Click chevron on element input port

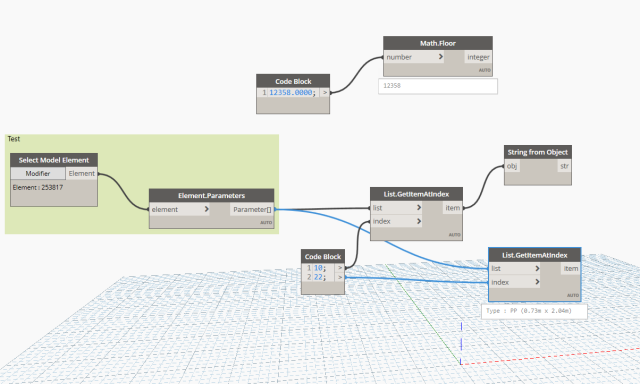[x=207, y=209]
